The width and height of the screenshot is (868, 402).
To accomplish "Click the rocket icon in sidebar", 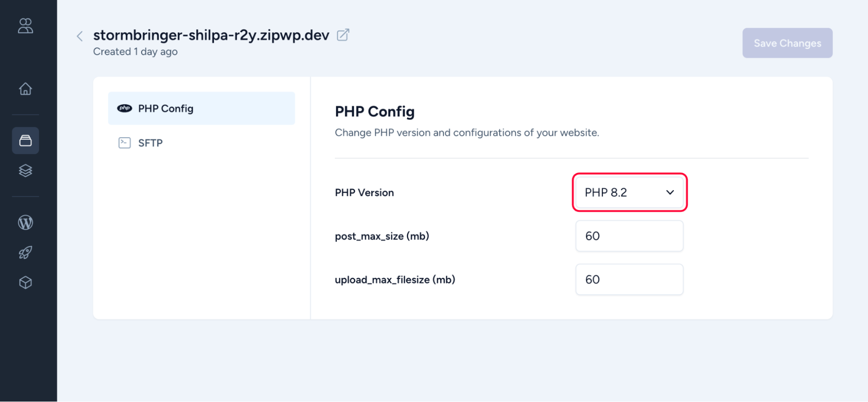I will (25, 253).
